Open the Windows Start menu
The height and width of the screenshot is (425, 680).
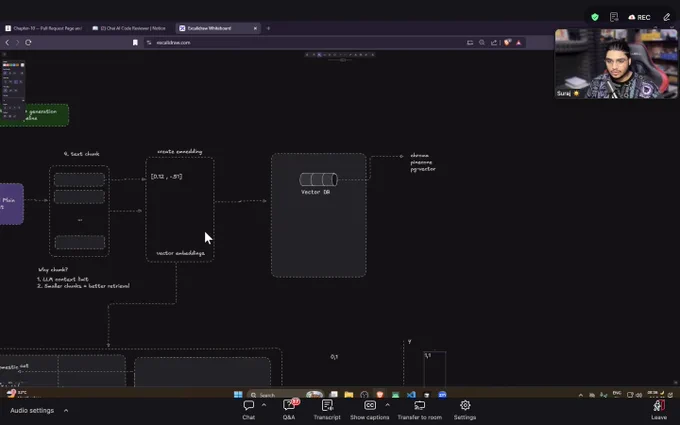coord(238,395)
